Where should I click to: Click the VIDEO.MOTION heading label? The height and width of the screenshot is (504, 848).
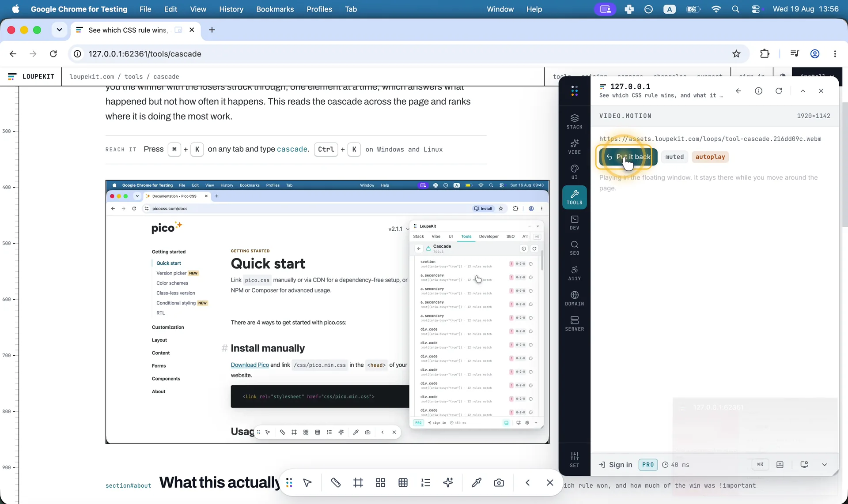coord(625,116)
